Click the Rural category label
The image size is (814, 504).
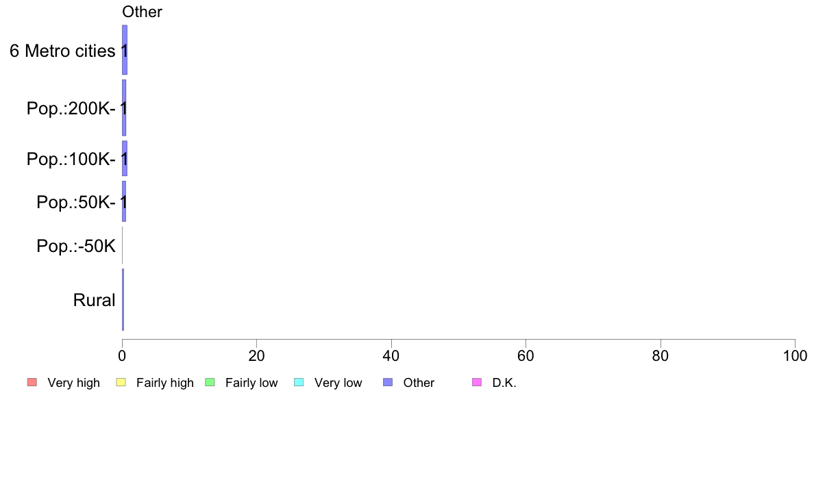pos(94,300)
